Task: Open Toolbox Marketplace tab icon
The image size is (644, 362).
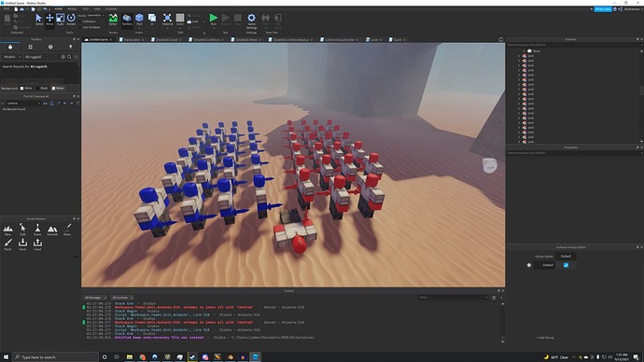Action: coord(10,47)
